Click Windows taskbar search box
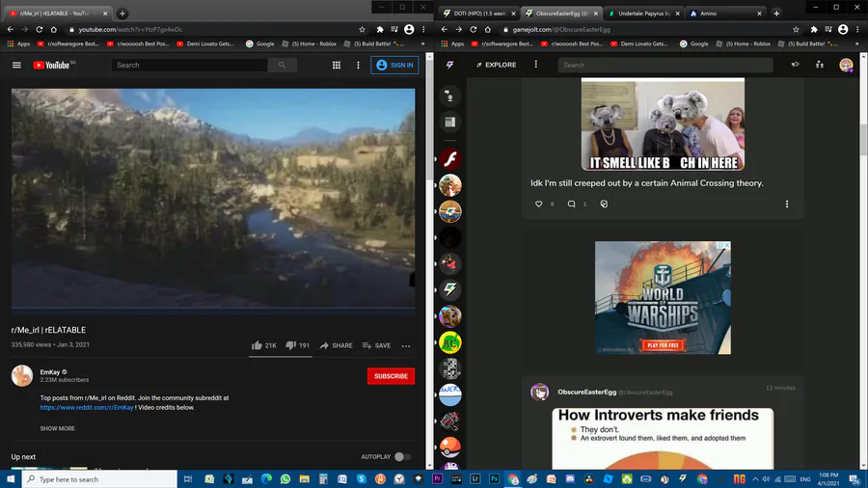This screenshot has width=868, height=488. point(99,479)
